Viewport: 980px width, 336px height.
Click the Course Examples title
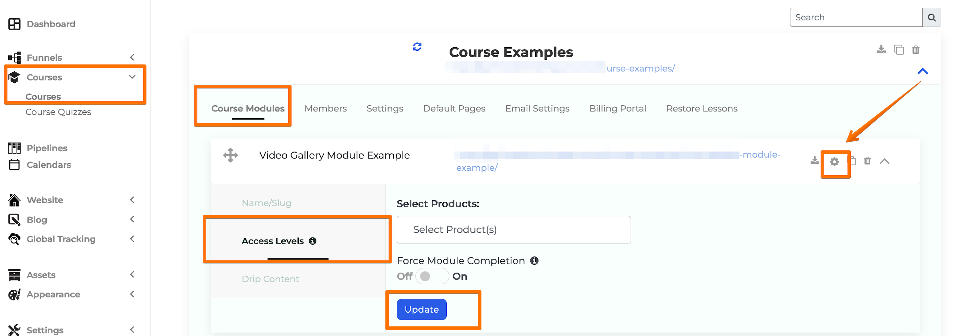pos(511,52)
